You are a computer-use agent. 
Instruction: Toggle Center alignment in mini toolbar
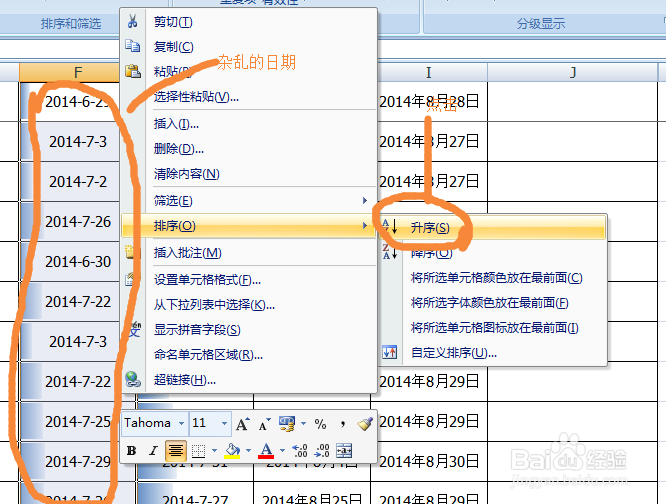pos(175,451)
